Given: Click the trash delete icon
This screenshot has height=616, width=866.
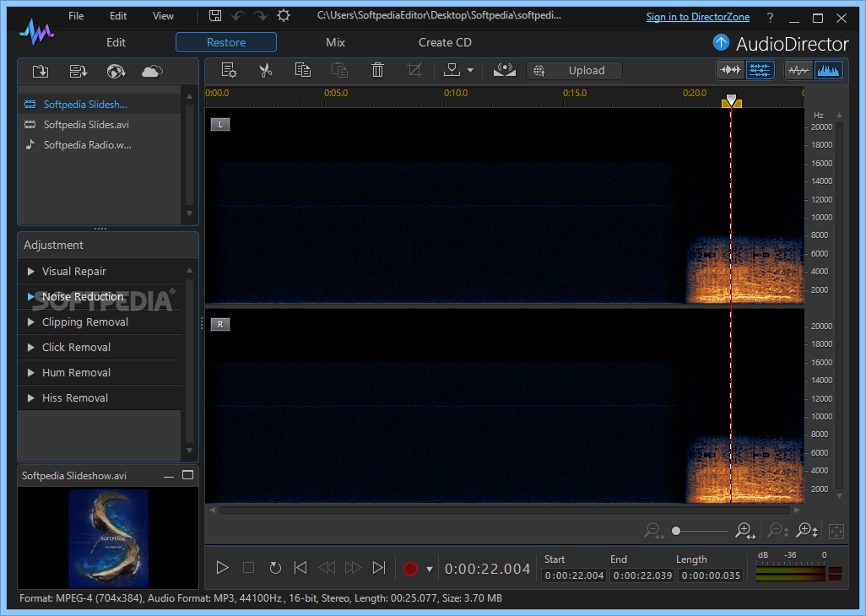Looking at the screenshot, I should [x=378, y=70].
